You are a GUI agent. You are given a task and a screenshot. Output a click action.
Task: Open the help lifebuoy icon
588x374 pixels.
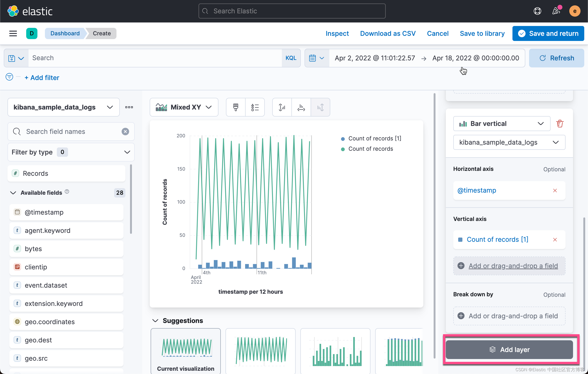point(537,11)
